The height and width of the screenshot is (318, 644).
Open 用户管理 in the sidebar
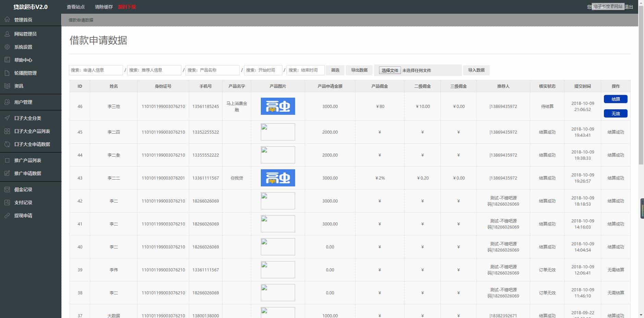tap(23, 102)
